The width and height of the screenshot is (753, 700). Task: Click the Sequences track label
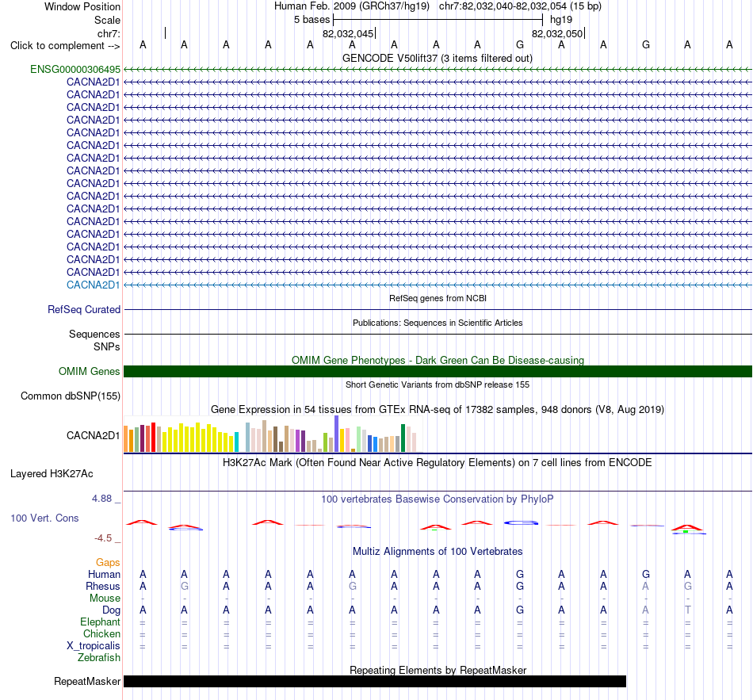94,334
